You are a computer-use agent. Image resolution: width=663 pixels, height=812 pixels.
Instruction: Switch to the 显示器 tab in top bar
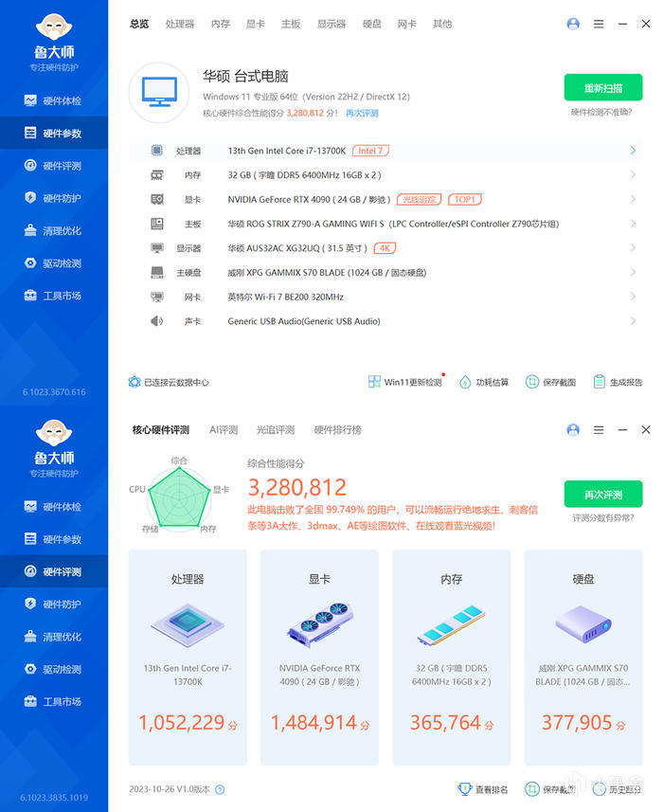[331, 24]
